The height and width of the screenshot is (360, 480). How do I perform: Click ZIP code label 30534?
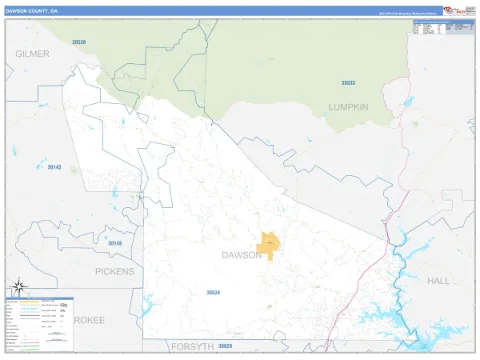coord(213,292)
